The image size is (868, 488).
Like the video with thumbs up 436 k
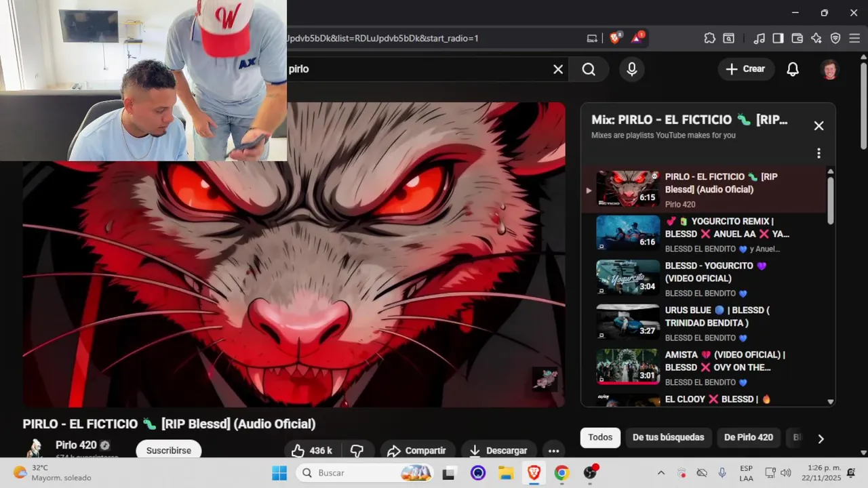[x=312, y=451]
